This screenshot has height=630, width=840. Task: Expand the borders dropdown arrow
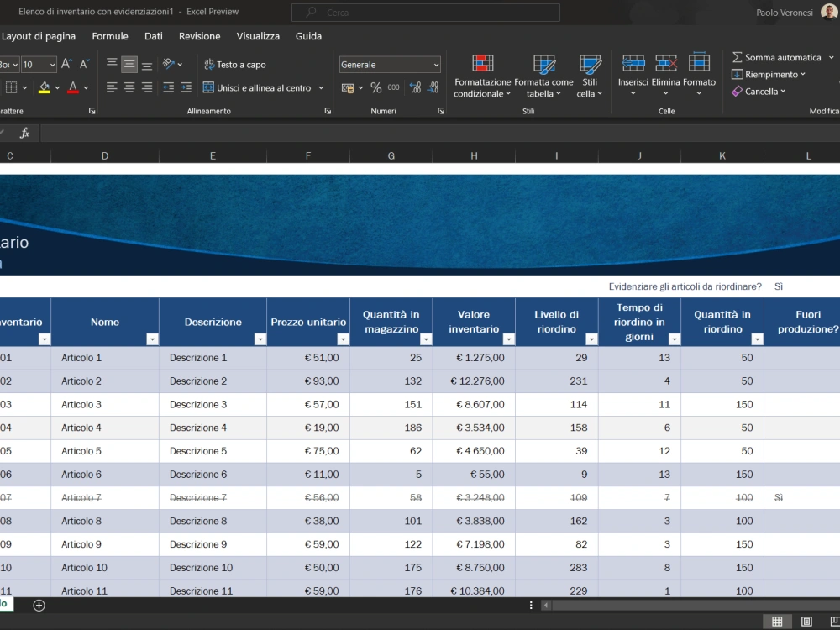point(24,87)
